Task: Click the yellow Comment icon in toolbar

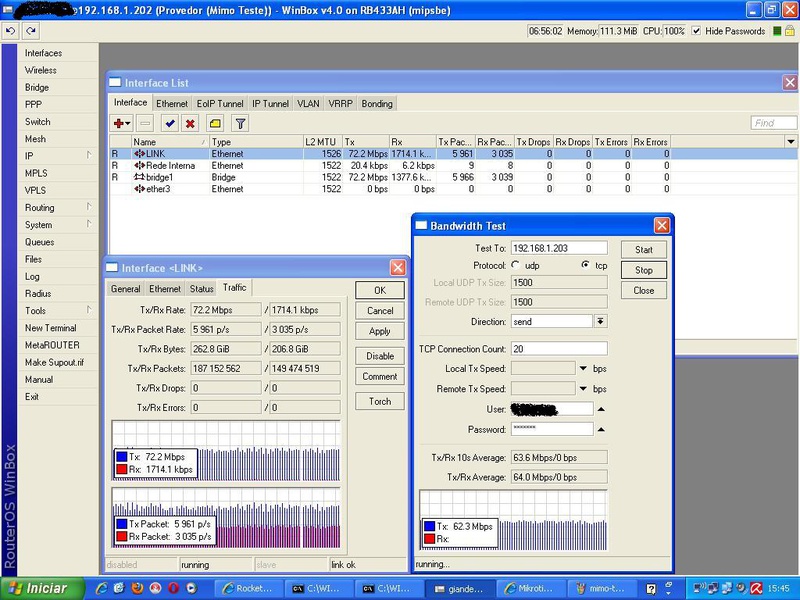Action: pos(215,123)
